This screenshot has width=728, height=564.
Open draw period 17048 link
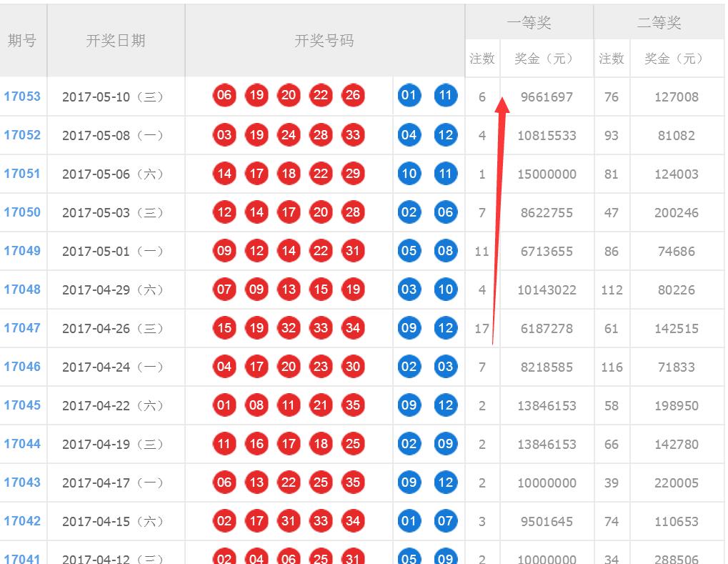coord(22,289)
